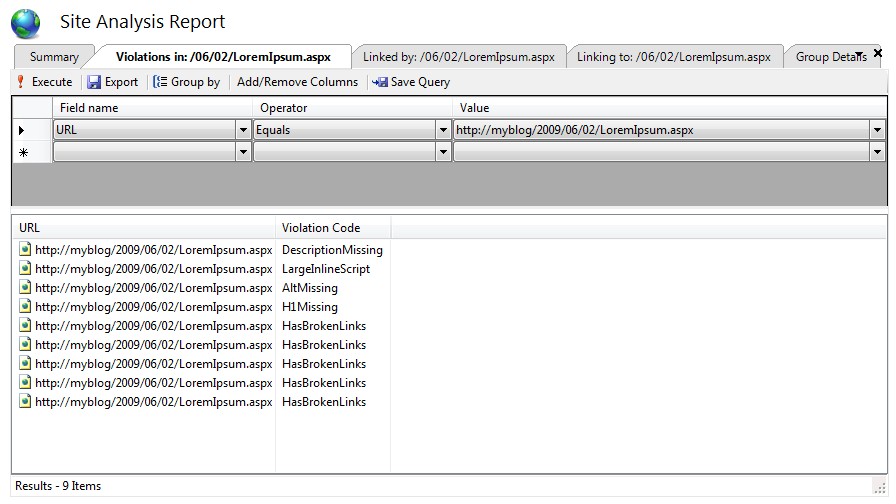Image resolution: width=896 pixels, height=504 pixels.
Task: Select the DescriptionMissing violation code
Action: tap(332, 250)
